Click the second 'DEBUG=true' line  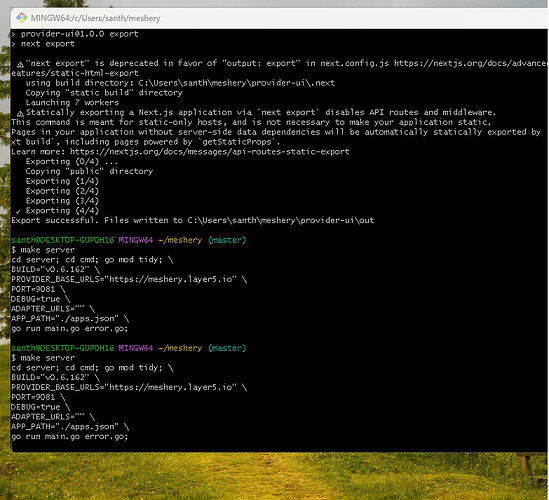point(41,407)
